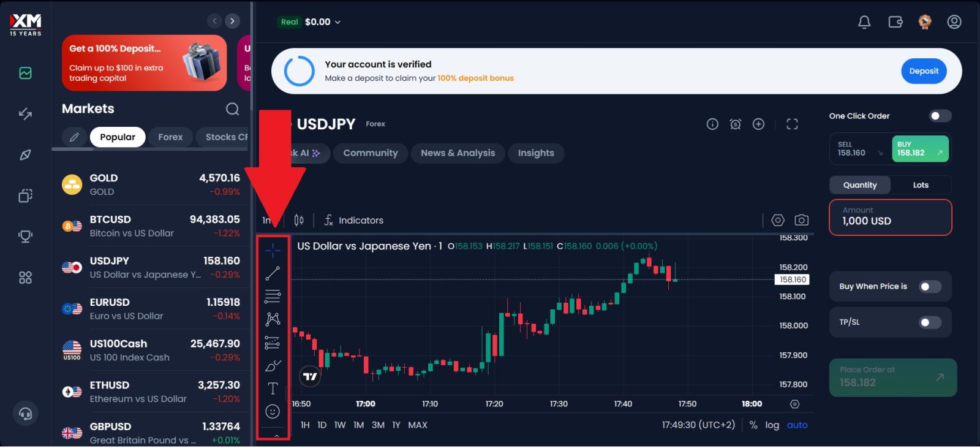980x448 pixels.
Task: Open the notifications bell
Action: tap(864, 23)
